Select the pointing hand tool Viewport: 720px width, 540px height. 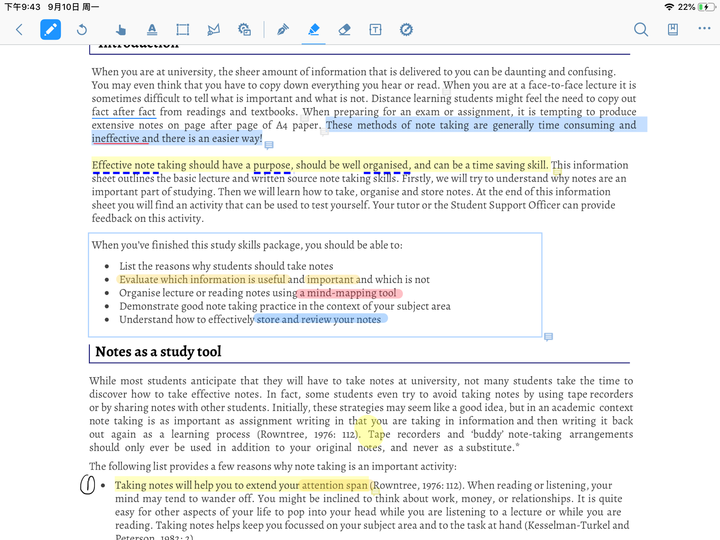pyautogui.click(x=121, y=30)
